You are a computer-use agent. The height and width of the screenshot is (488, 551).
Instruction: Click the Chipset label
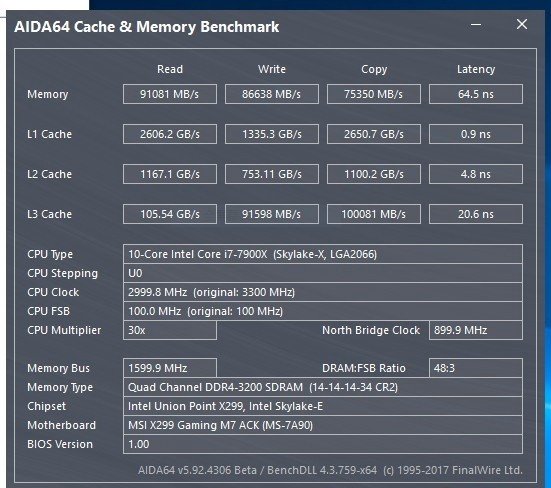pos(46,406)
